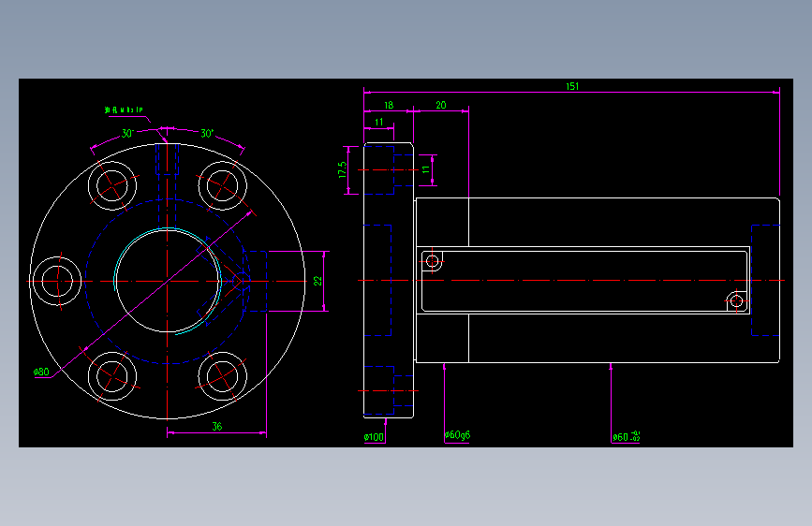812x526 pixels.
Task: Click the ø80 bolt circle label
Action: tap(41, 372)
